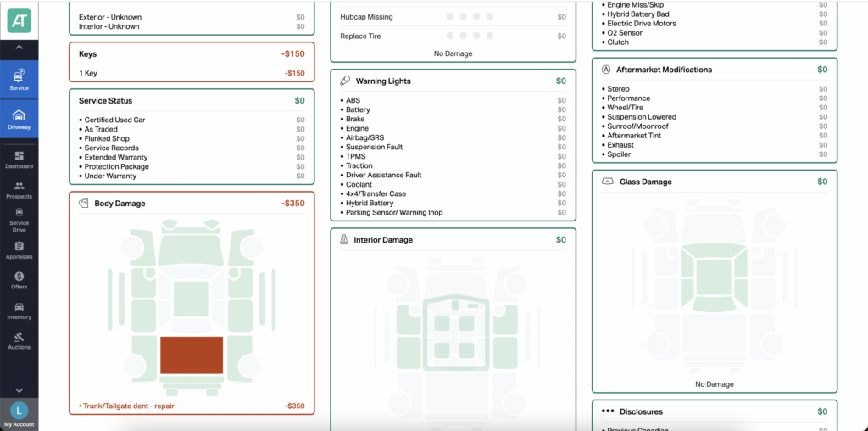Click the roof panel on Body Damage diagram
The height and width of the screenshot is (431, 868).
pos(191,299)
